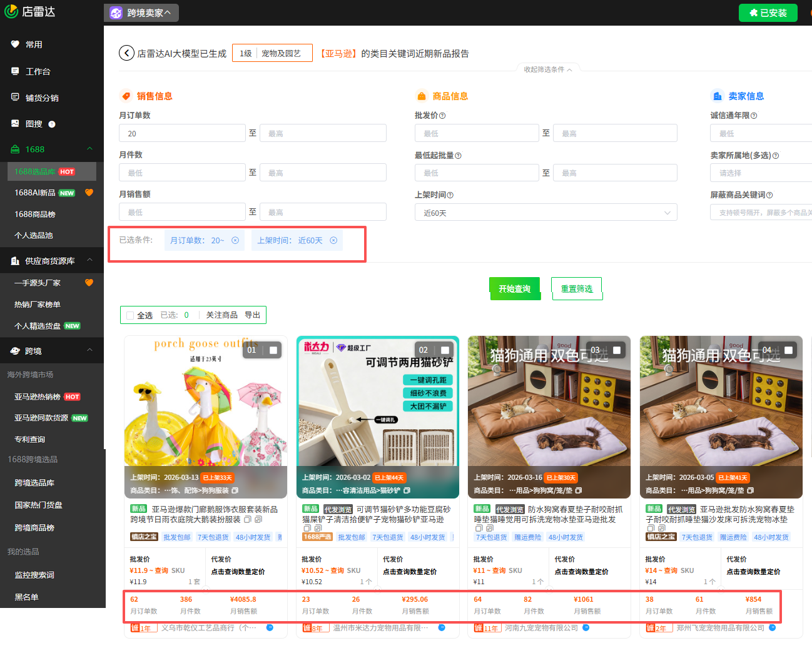This screenshot has width=812, height=648.
Task: Click the 重置筛选 button
Action: tap(576, 288)
